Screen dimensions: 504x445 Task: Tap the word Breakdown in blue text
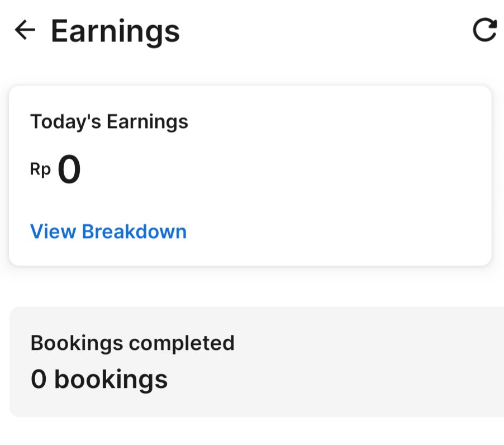click(134, 231)
